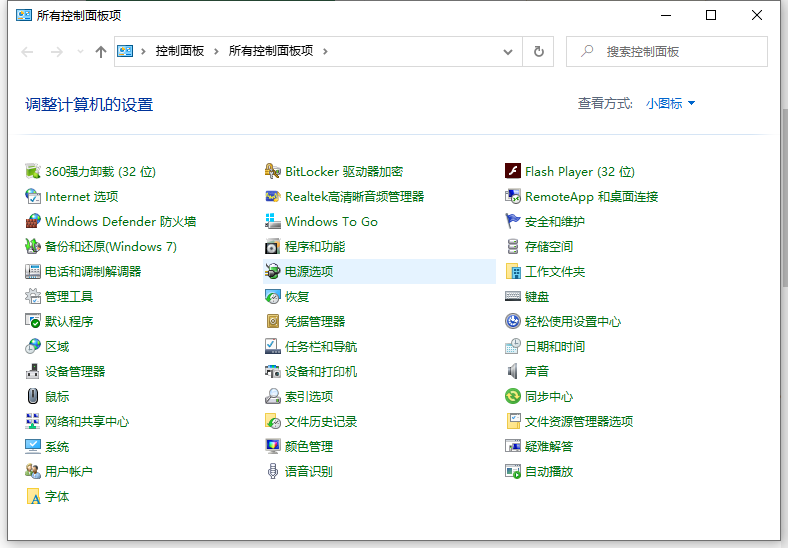Screen dimensions: 788x548
Task: Click the RemoteApp 和桌面连接 icon
Action: pyautogui.click(x=513, y=197)
